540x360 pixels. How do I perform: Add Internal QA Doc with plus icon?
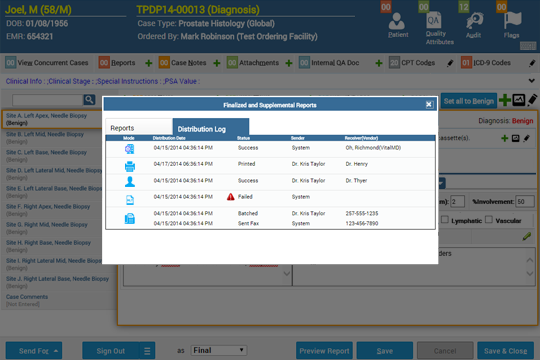[379, 63]
